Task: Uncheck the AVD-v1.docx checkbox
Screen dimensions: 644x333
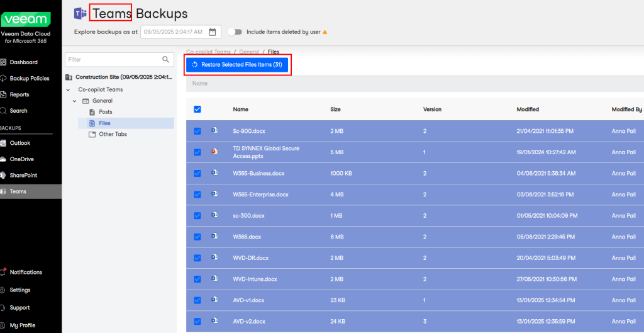Action: pyautogui.click(x=197, y=300)
